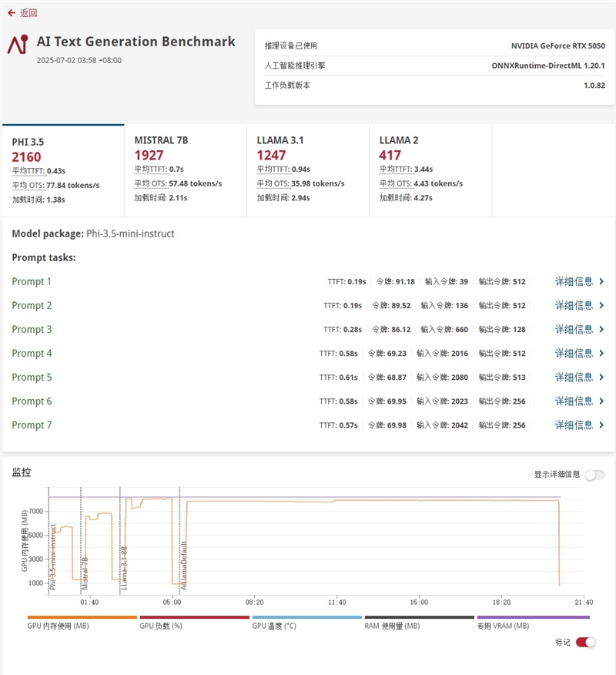Select the AiLlamaDefault marker line
616x675 pixels.
coord(183,566)
